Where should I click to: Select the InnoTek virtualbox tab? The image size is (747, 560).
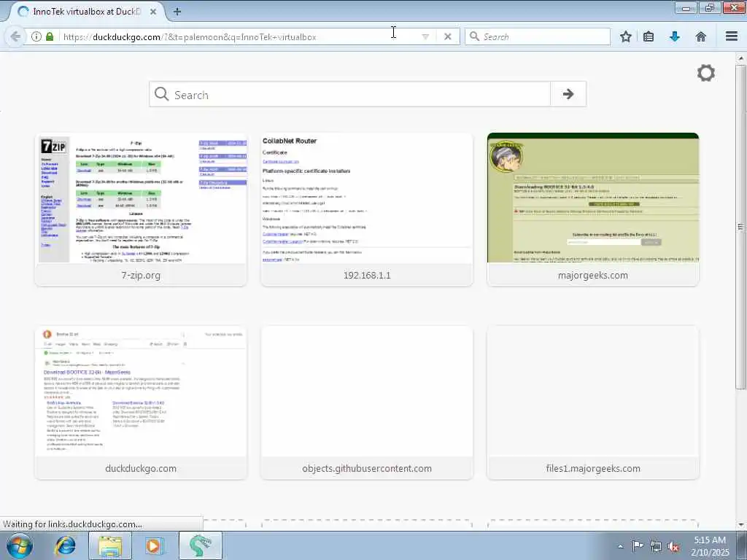point(86,12)
